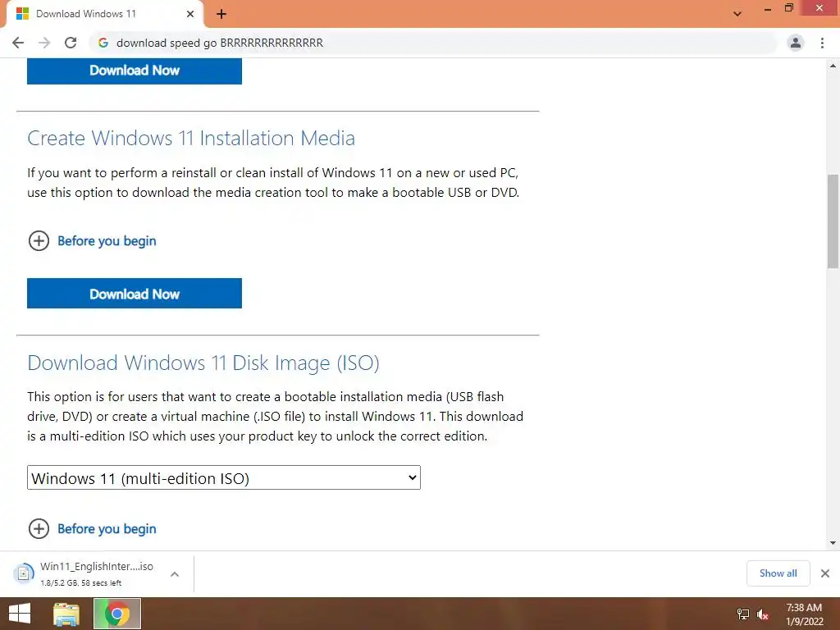Click the download progress text 1.8/5.2 GB
Screen dimensions: 840x630
click(81, 583)
